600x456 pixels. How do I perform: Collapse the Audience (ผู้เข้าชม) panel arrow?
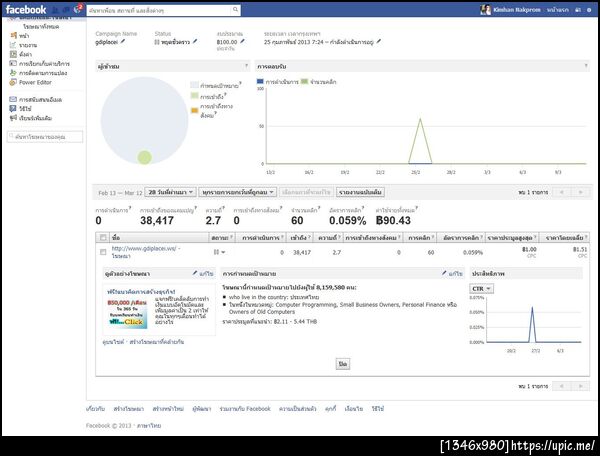point(246,66)
